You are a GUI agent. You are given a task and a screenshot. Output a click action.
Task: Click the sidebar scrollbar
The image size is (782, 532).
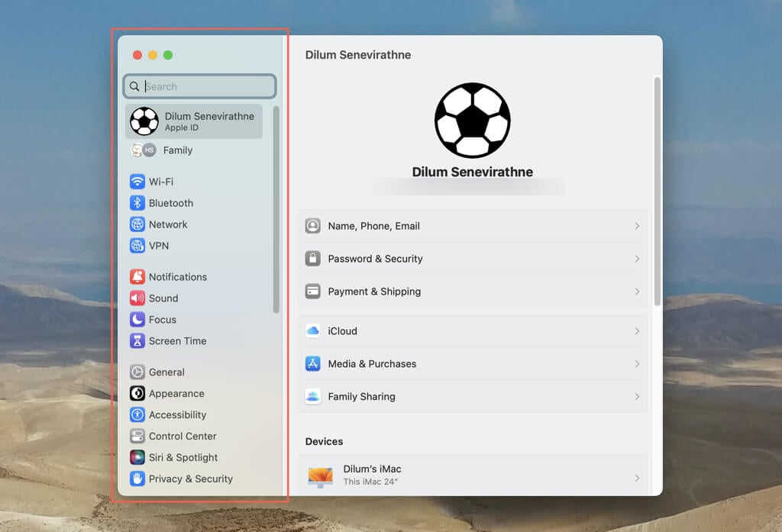point(276,209)
